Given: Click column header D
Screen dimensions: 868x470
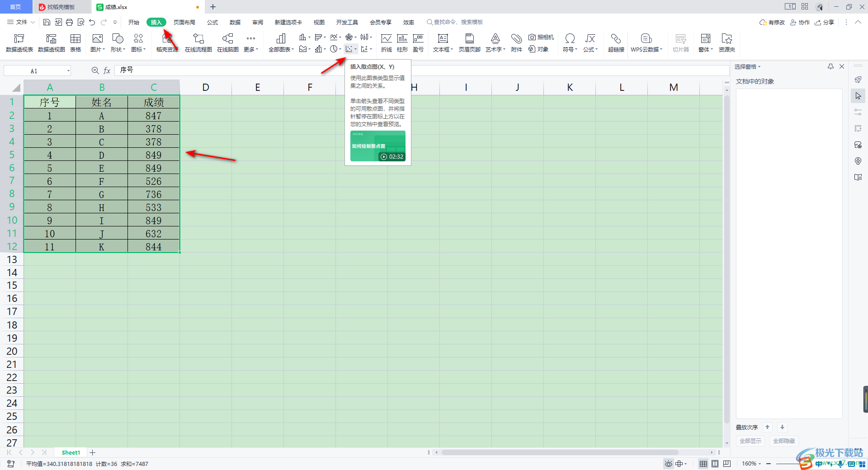Looking at the screenshot, I should [x=206, y=87].
